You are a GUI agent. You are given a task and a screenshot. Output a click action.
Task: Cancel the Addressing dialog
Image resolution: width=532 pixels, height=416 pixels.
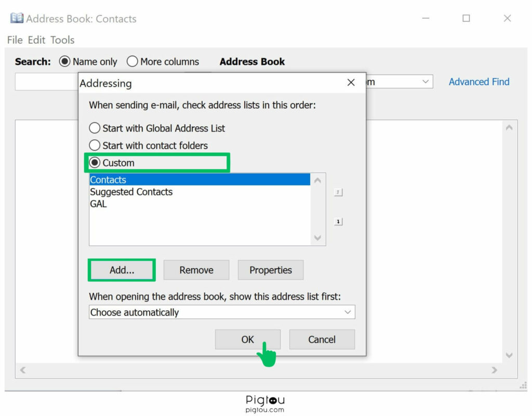tap(322, 339)
